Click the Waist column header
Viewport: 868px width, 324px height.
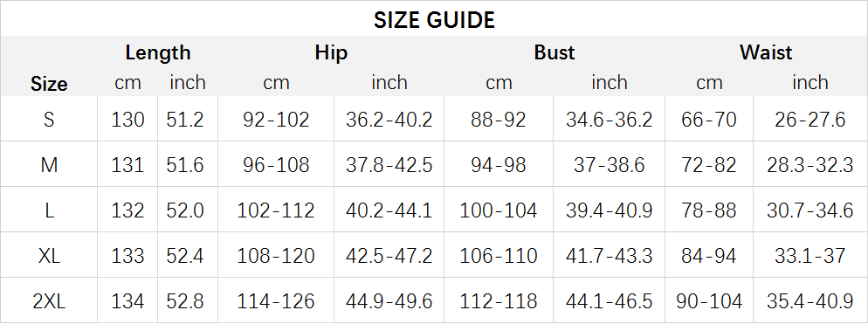click(x=766, y=52)
